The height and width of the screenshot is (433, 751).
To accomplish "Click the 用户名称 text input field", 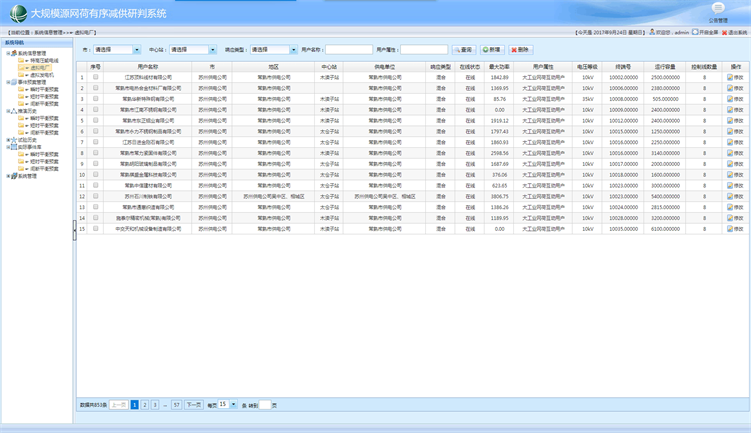I will [x=349, y=49].
